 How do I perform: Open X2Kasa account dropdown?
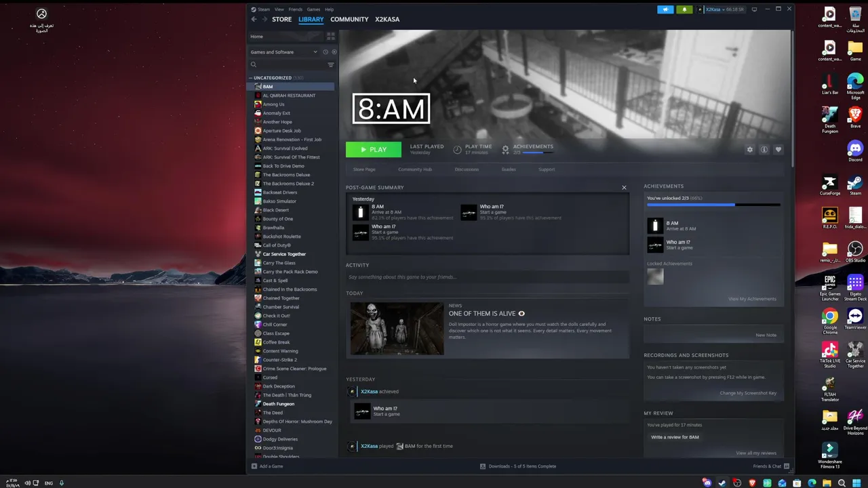coord(721,9)
